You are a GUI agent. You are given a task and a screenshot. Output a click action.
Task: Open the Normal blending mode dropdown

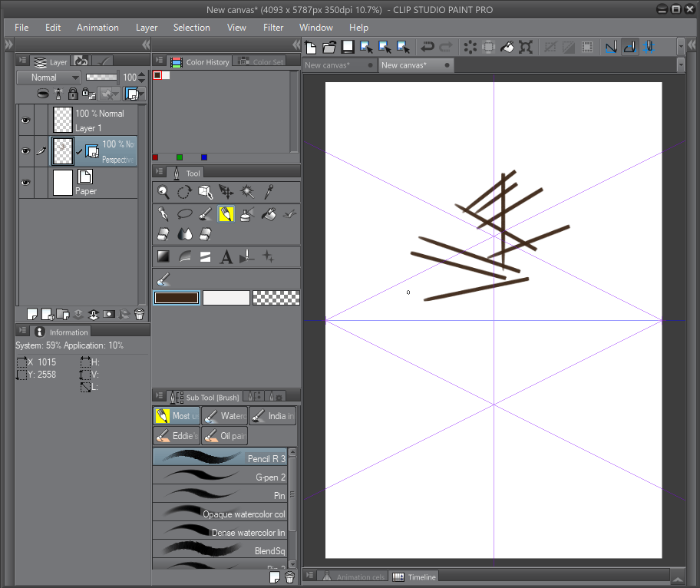click(49, 78)
